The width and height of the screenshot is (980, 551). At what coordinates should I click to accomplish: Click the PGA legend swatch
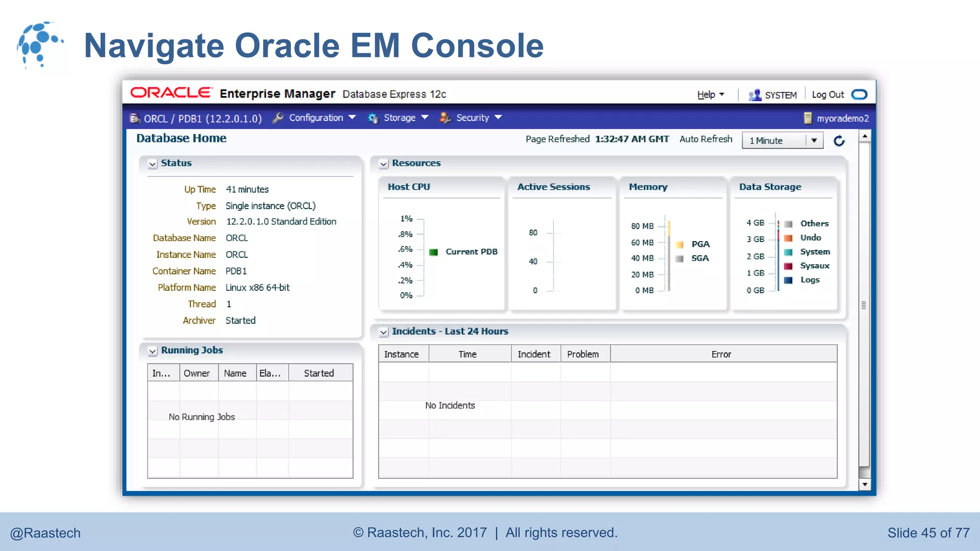tap(679, 245)
